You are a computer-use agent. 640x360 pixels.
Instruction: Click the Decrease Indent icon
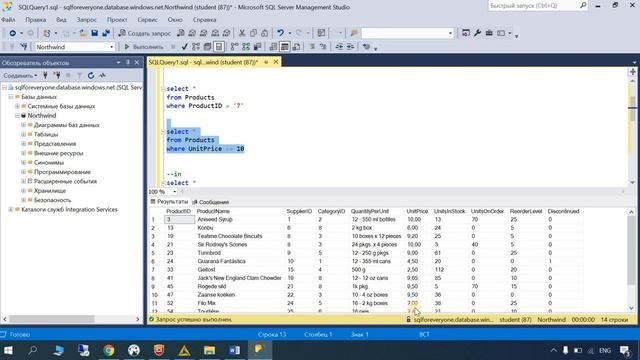pos(339,47)
